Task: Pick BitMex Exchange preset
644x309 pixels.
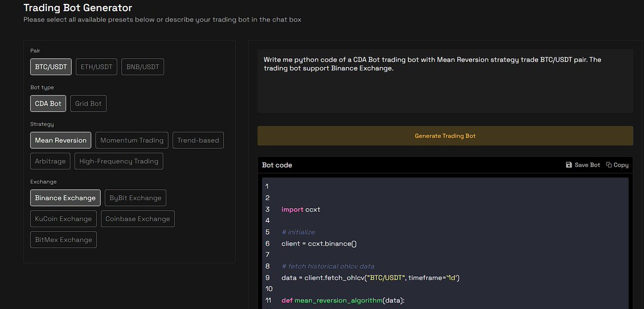Action: pos(63,240)
